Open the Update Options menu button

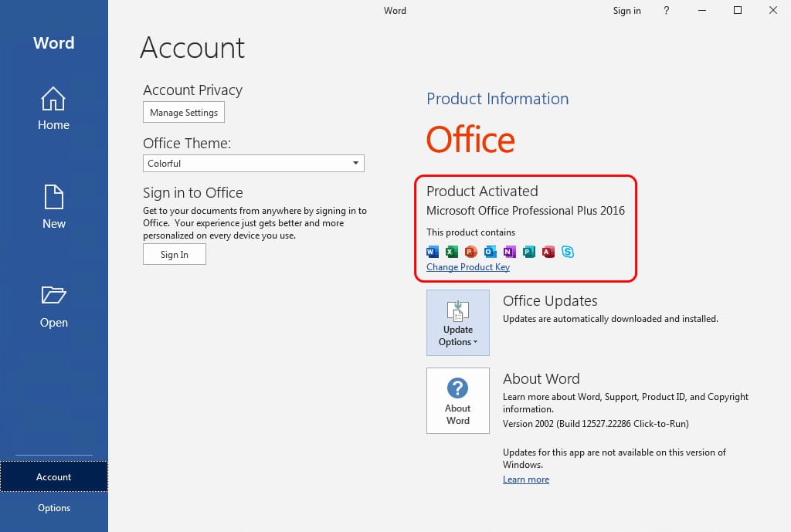457,323
